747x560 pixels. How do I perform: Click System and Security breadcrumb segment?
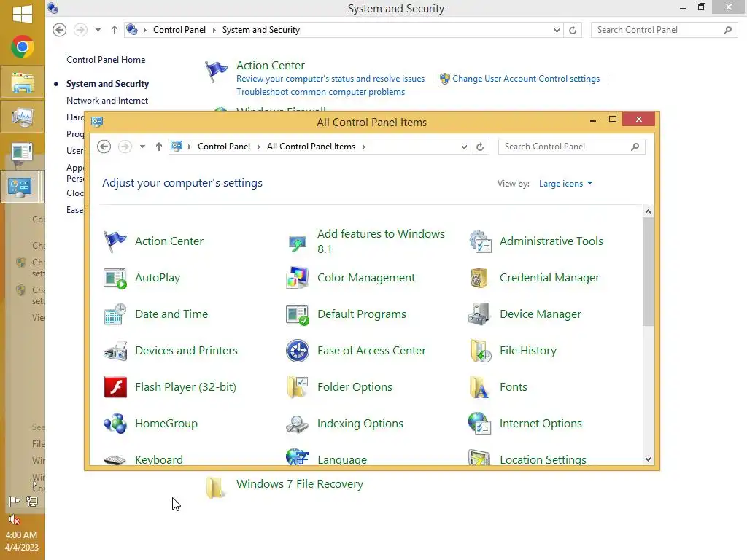261,30
